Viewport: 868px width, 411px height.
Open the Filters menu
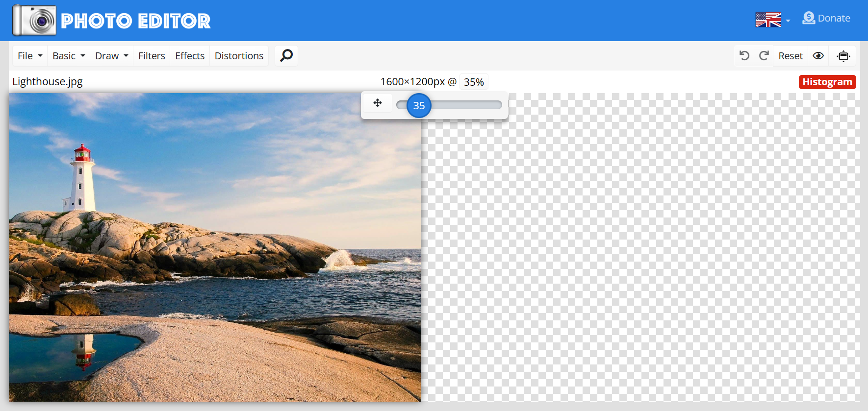(152, 56)
